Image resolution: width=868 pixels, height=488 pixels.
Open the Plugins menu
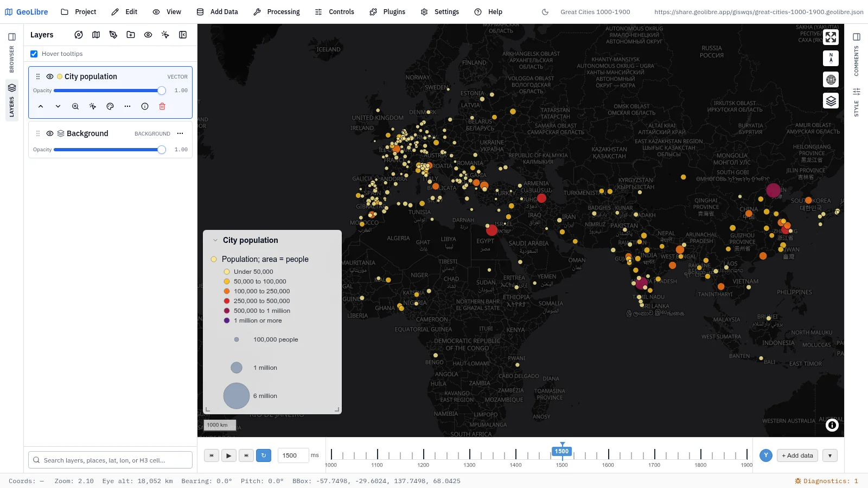pos(387,12)
